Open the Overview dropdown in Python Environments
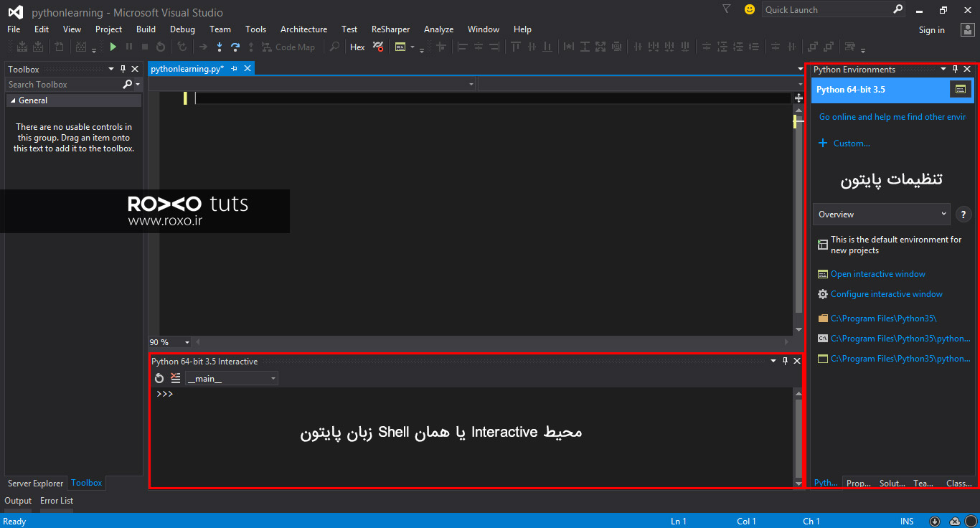This screenshot has height=528, width=980. [882, 214]
